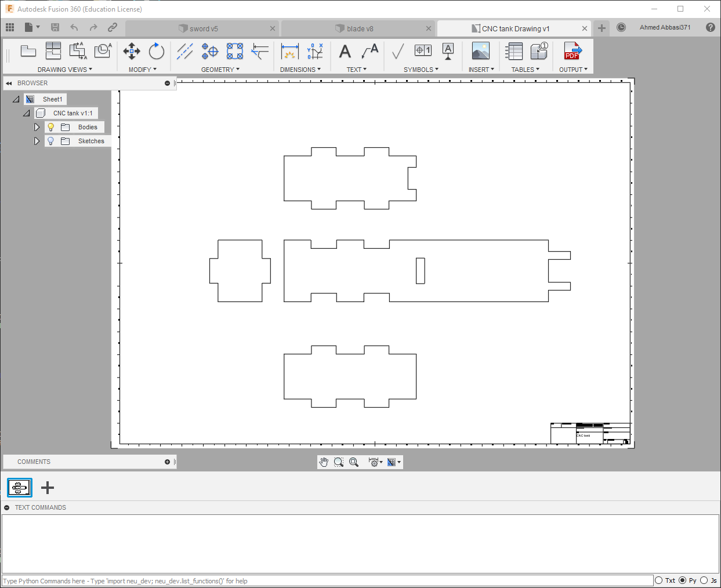Click Output PDF icon
Screen dimensions: 721x588
[573, 51]
